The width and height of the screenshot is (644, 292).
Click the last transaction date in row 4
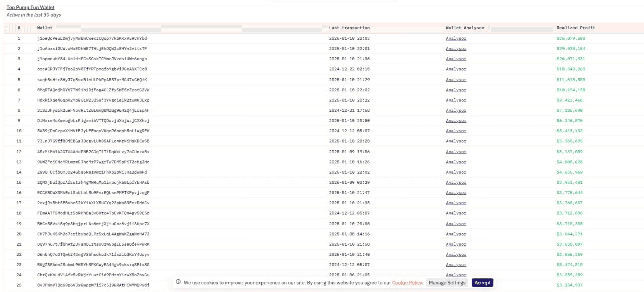349,69
